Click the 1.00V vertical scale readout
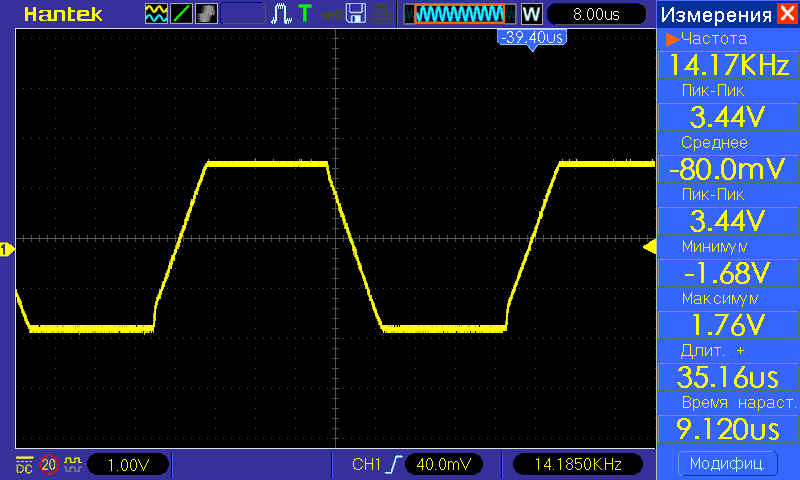This screenshot has height=480, width=800. 128,465
